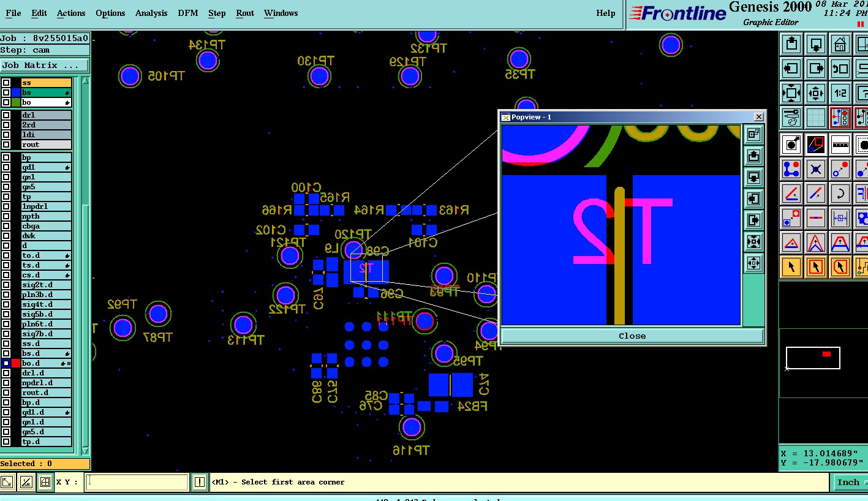Select the horizontal red-blue line segment tool
This screenshot has height=501, width=868.
[x=816, y=218]
